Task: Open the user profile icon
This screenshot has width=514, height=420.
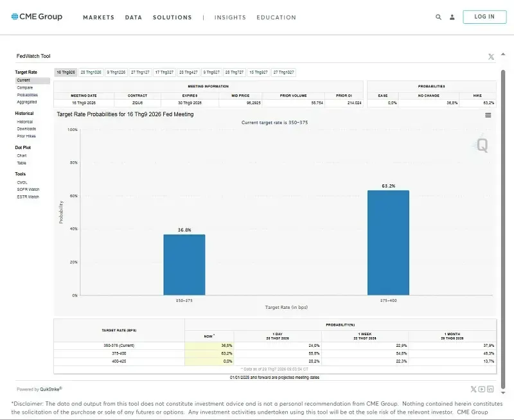Action: click(452, 17)
